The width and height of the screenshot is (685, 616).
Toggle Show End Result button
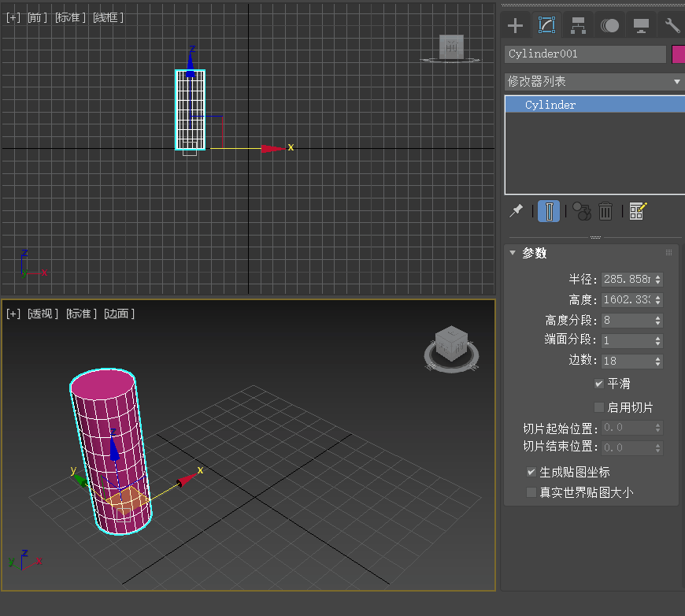(549, 210)
